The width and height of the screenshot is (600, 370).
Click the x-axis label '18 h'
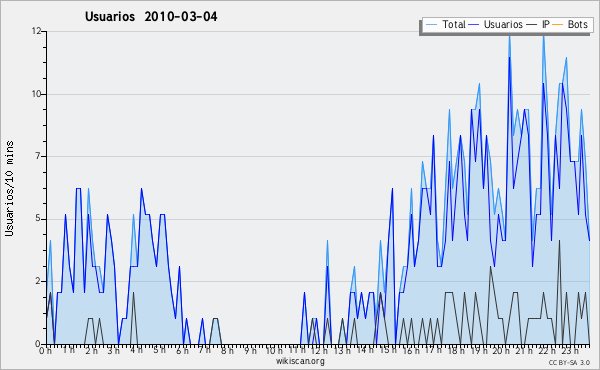click(456, 350)
